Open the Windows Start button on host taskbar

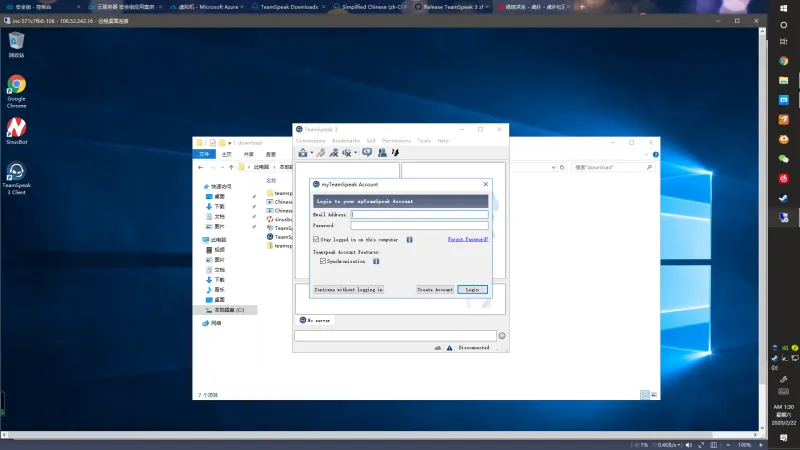pos(784,8)
